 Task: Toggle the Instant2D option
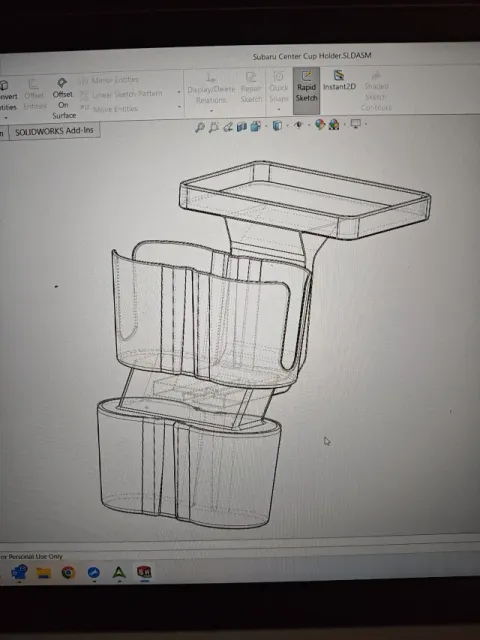(x=339, y=81)
